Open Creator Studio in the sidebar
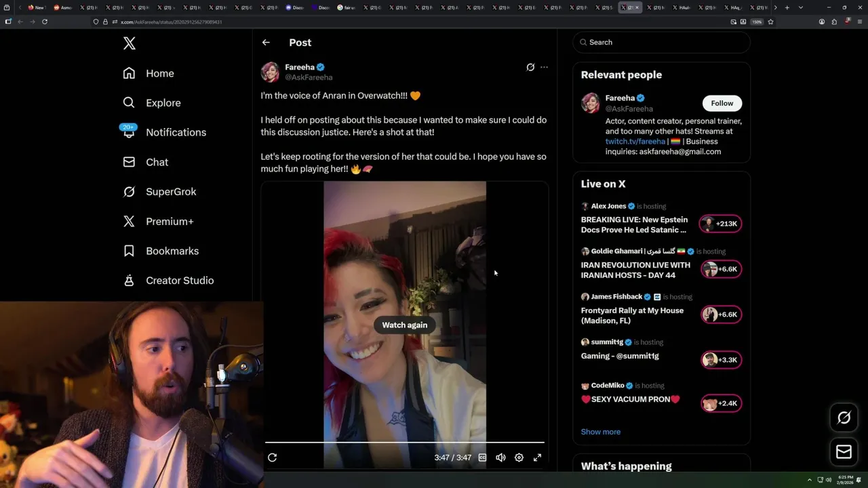This screenshot has height=488, width=868. pyautogui.click(x=169, y=281)
